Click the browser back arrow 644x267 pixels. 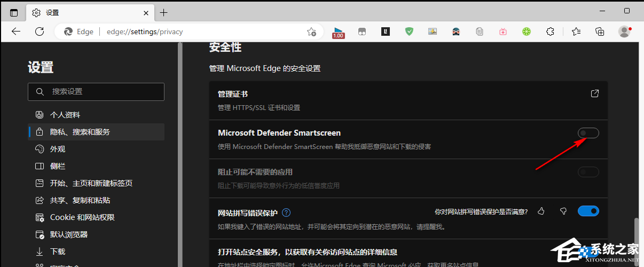pyautogui.click(x=16, y=32)
